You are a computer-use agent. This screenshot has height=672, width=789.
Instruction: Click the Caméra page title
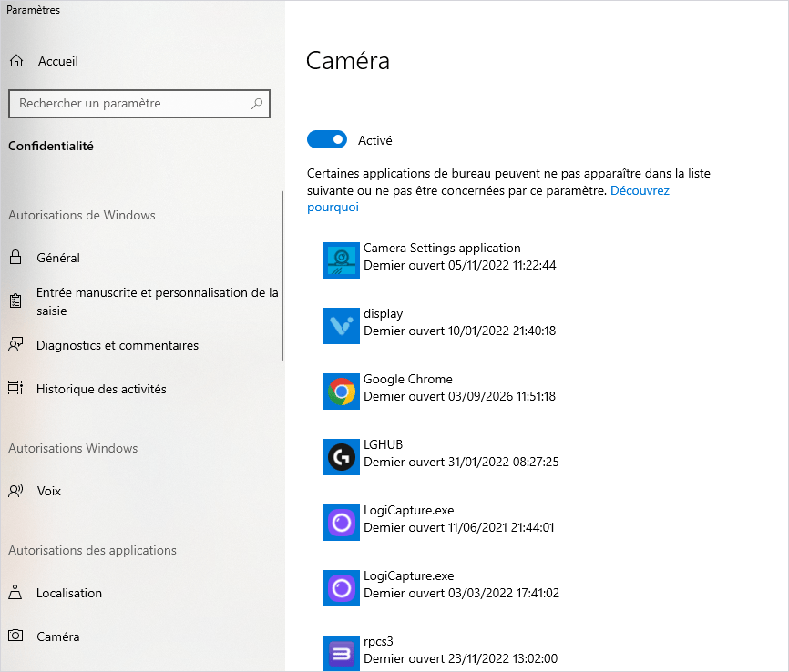[x=348, y=61]
